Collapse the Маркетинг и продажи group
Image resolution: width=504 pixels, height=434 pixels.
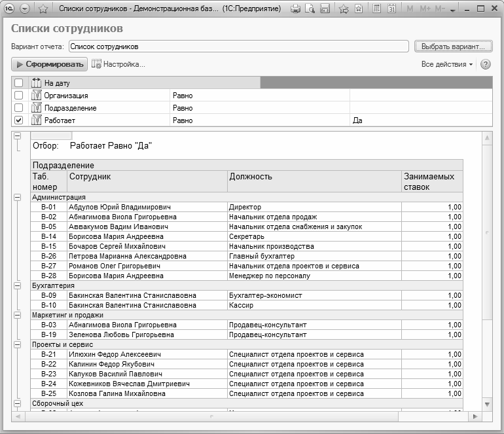click(18, 315)
